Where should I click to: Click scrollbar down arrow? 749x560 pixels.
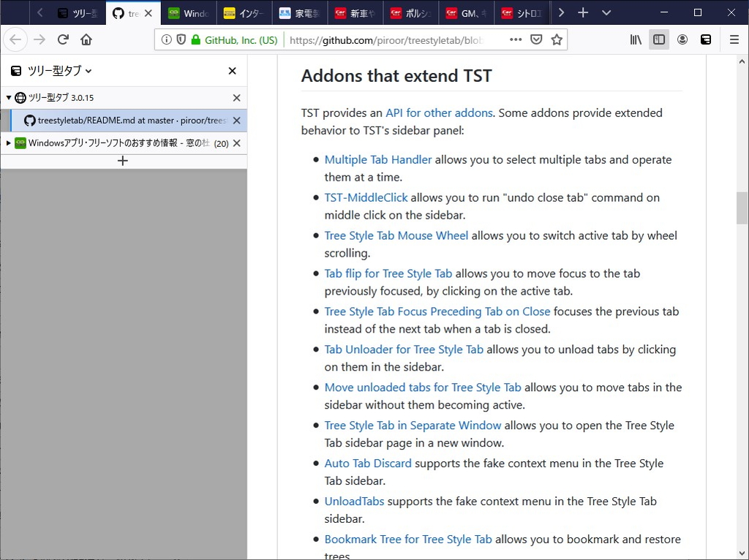coord(742,554)
